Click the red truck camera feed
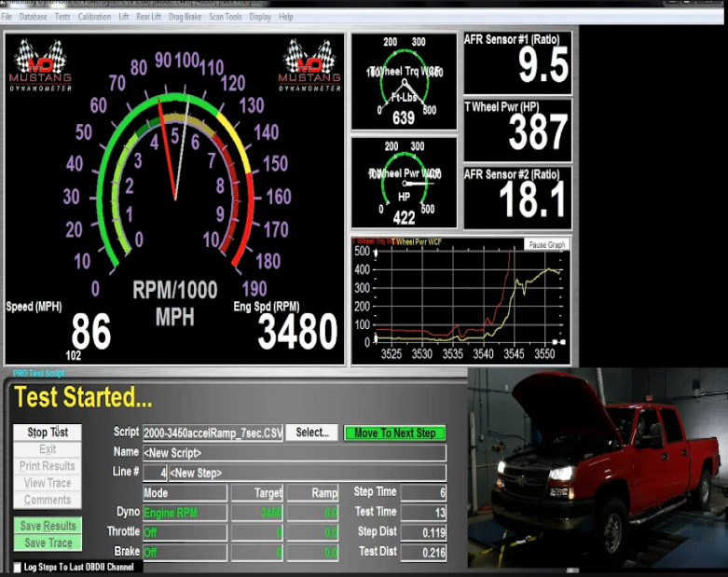 [x=598, y=470]
